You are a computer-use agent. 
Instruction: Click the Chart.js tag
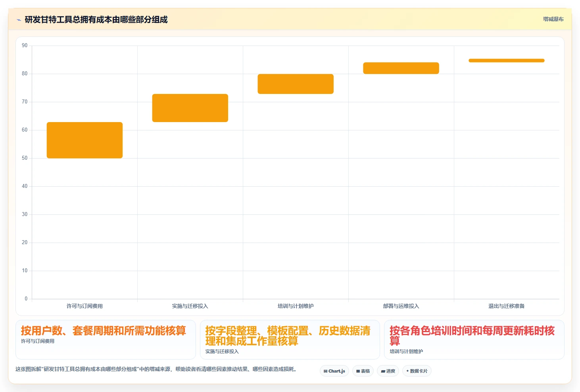point(334,371)
